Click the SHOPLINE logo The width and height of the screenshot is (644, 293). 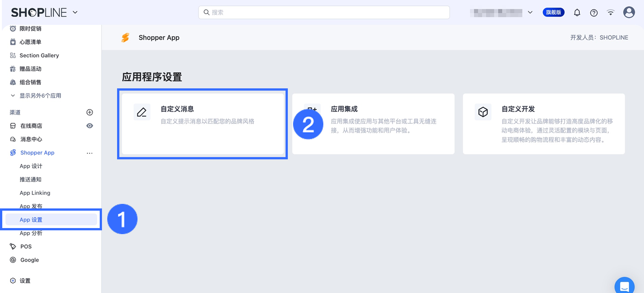click(x=39, y=12)
